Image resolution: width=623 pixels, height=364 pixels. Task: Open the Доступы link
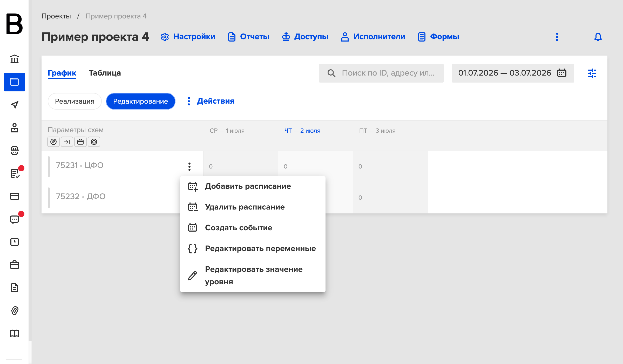(x=305, y=37)
